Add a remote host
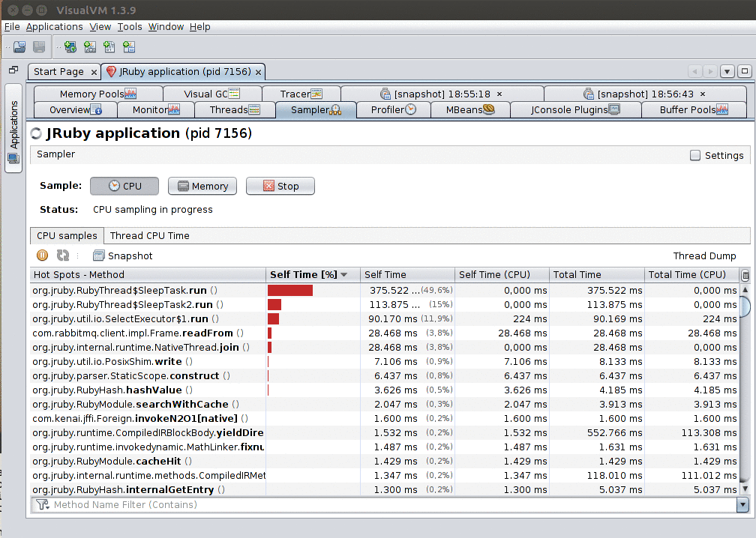 [x=70, y=46]
